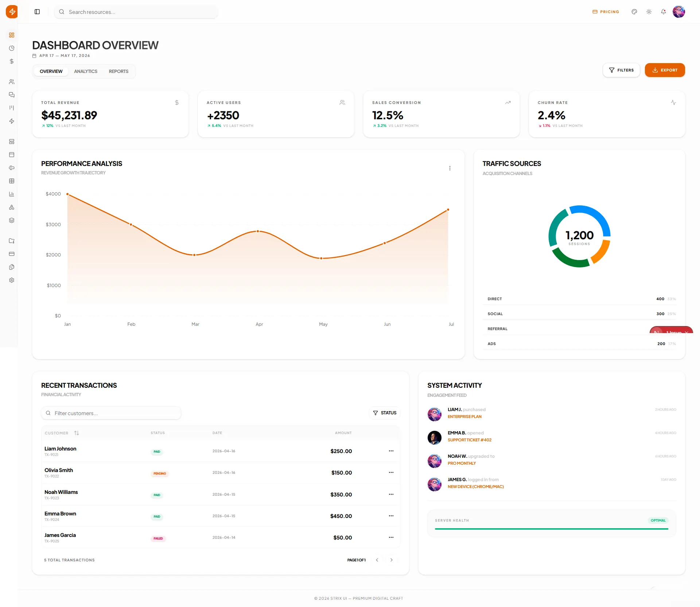Click the orange lightning bolt app logo
This screenshot has height=607, width=700.
tap(12, 12)
